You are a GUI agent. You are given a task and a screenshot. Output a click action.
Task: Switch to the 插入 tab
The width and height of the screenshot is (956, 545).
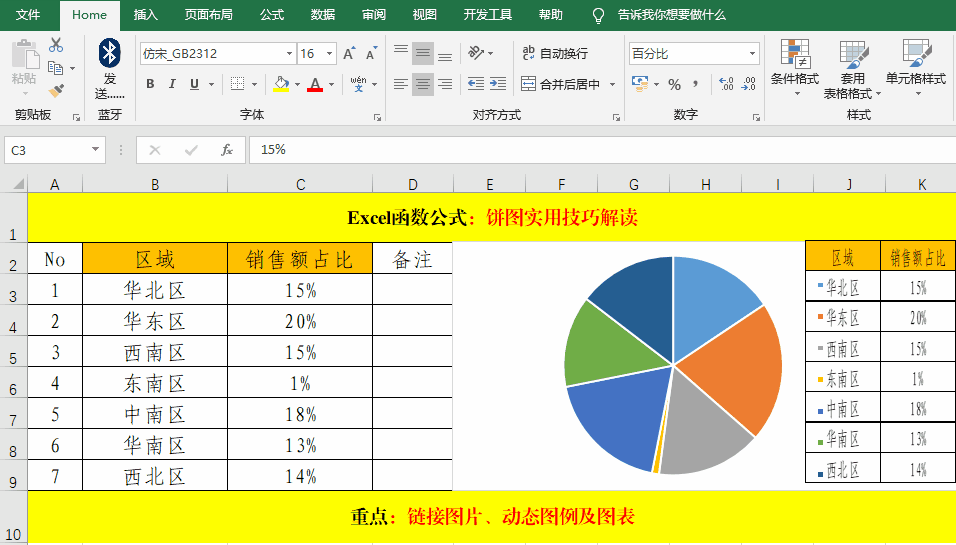tap(146, 15)
